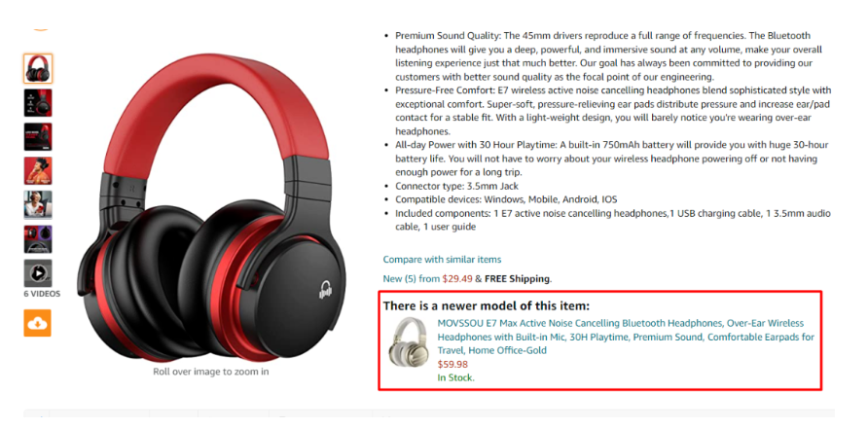Click the $59.98 newer model price
The height and width of the screenshot is (428, 868).
[x=452, y=365]
